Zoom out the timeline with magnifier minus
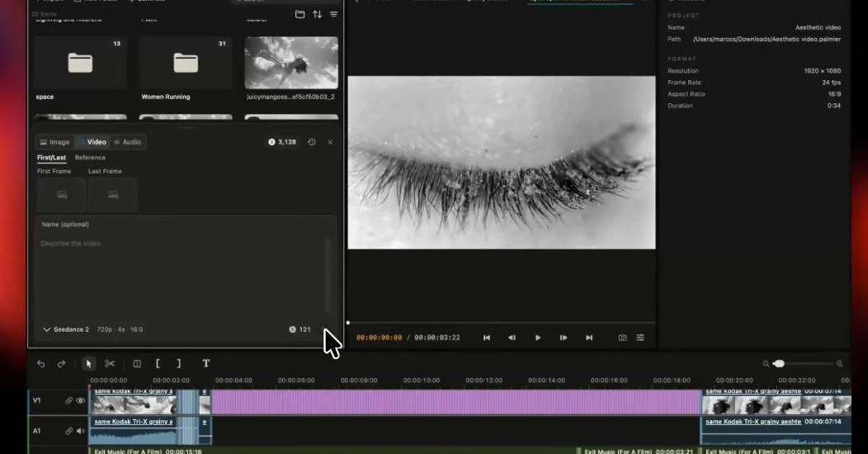This screenshot has height=454, width=868. (x=766, y=364)
